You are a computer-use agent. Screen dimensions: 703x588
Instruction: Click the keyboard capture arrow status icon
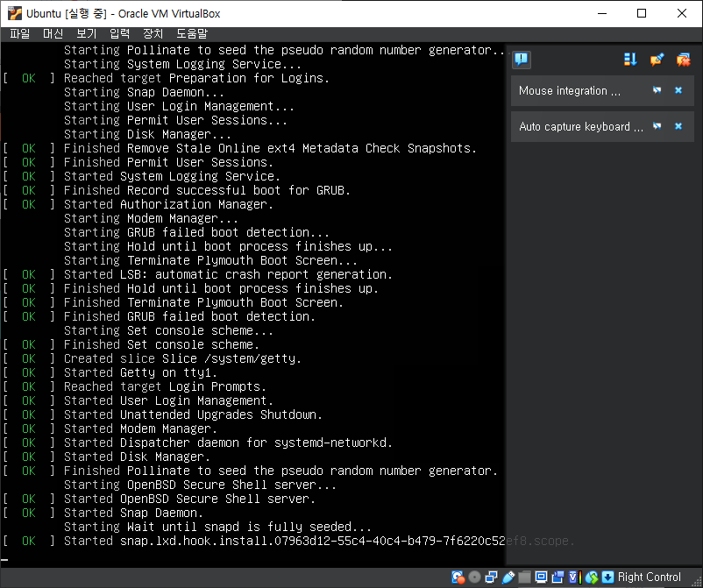click(x=608, y=577)
